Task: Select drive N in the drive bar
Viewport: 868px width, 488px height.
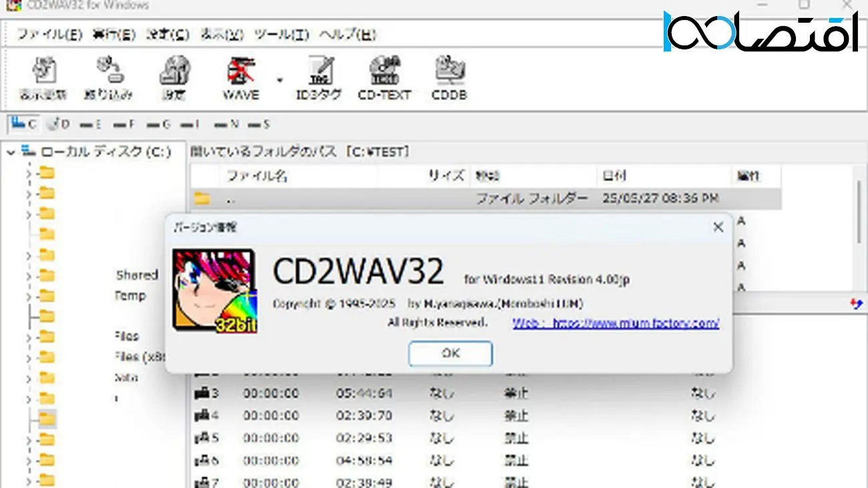Action: tap(226, 124)
